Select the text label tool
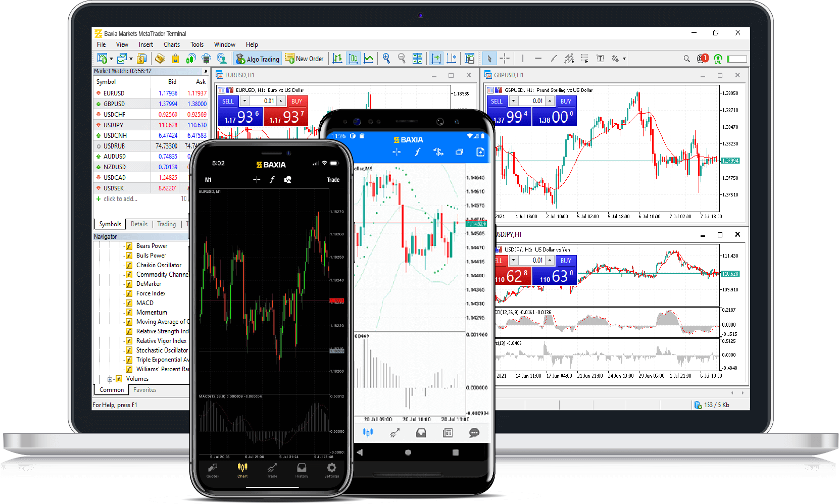The image size is (839, 504). click(600, 59)
